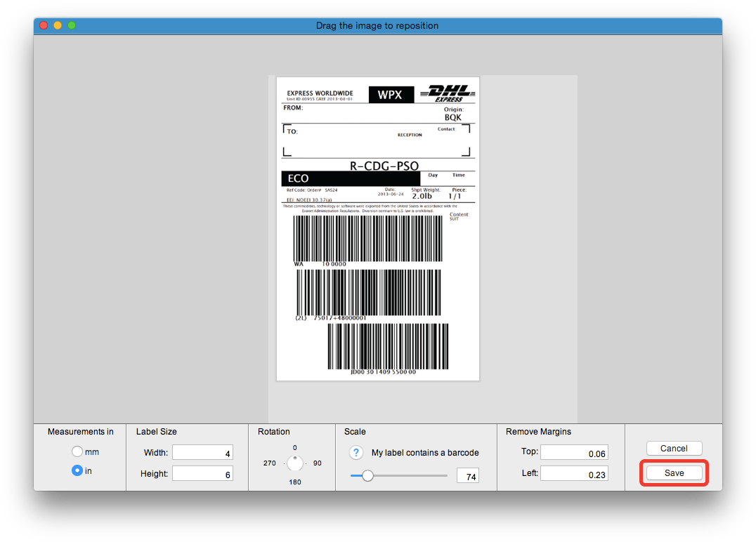Choose the 90 degree rotation mark
Viewport: 756px width, 542px height.
[318, 463]
